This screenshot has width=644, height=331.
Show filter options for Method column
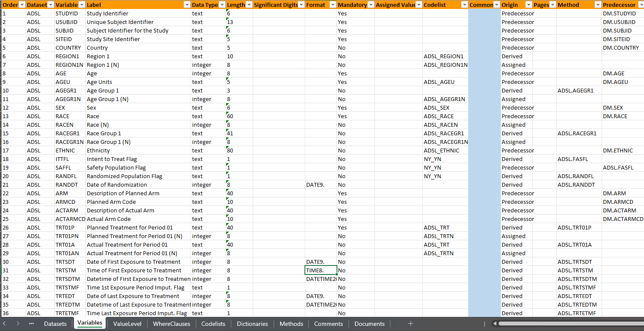click(597, 5)
